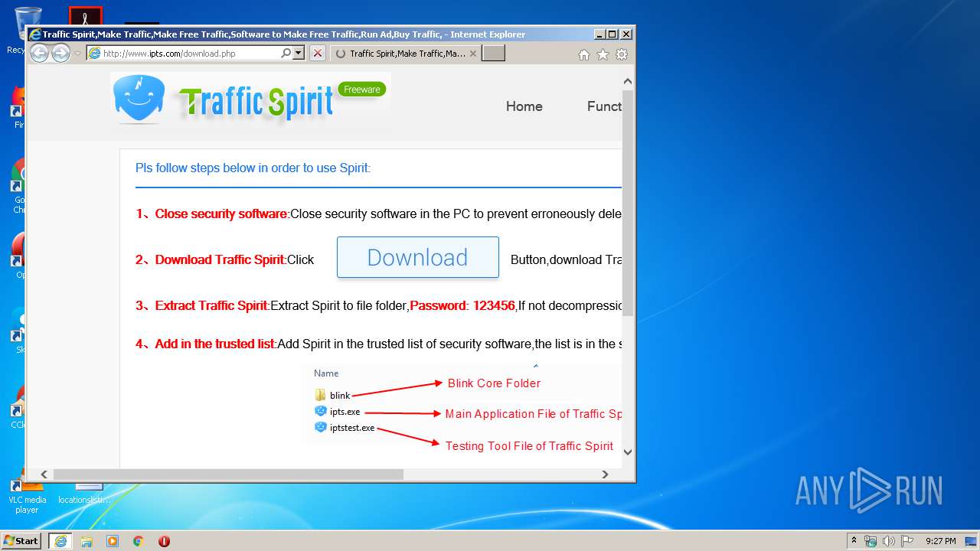
Task: Click the Internet Explorer back arrow
Action: (x=39, y=53)
